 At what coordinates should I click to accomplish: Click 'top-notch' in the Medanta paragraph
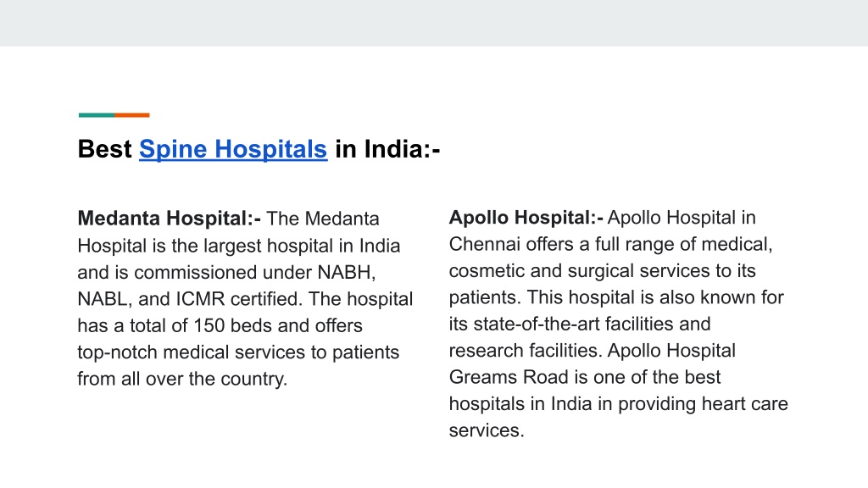pyautogui.click(x=117, y=352)
